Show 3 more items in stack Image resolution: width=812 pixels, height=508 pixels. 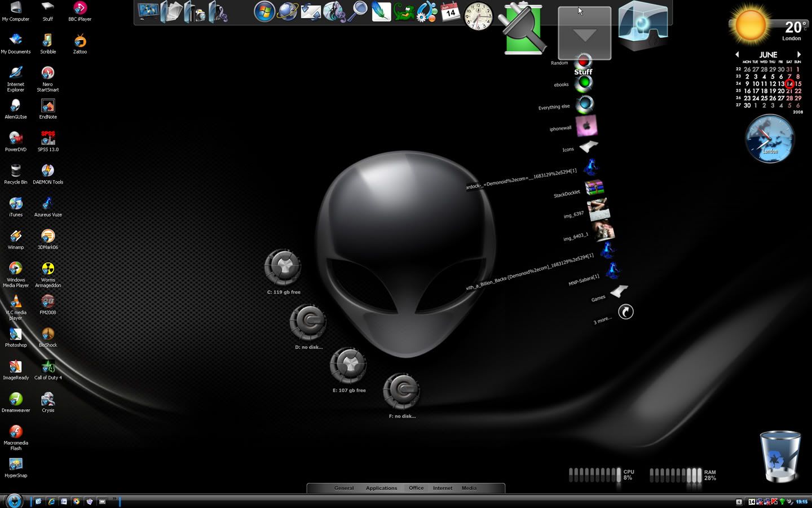(626, 312)
